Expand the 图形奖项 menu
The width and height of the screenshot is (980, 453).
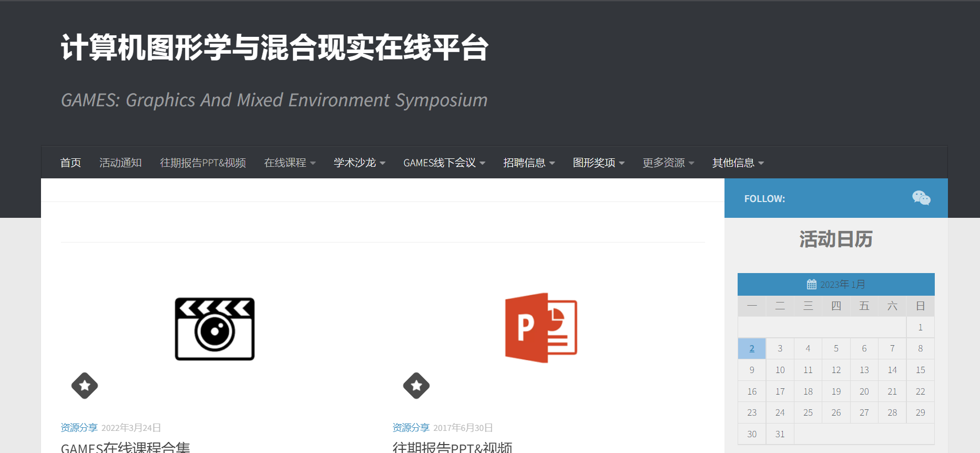[x=598, y=163]
